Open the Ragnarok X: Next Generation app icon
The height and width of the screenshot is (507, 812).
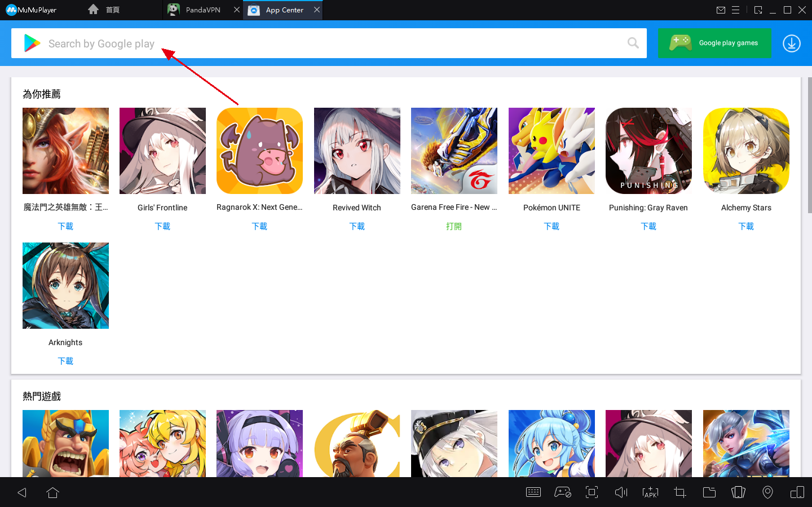(x=259, y=151)
